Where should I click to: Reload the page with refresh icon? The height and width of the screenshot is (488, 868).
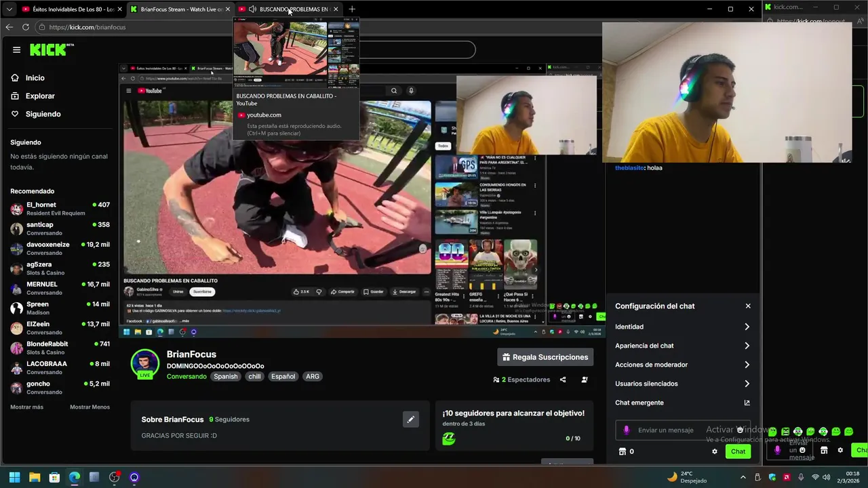pos(26,27)
